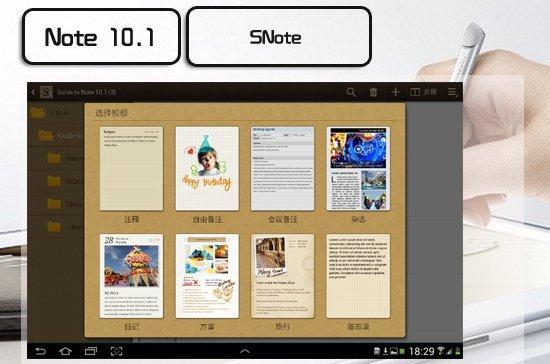This screenshot has height=364, width=550.
Task: Open the recent apps button
Action: 91,351
